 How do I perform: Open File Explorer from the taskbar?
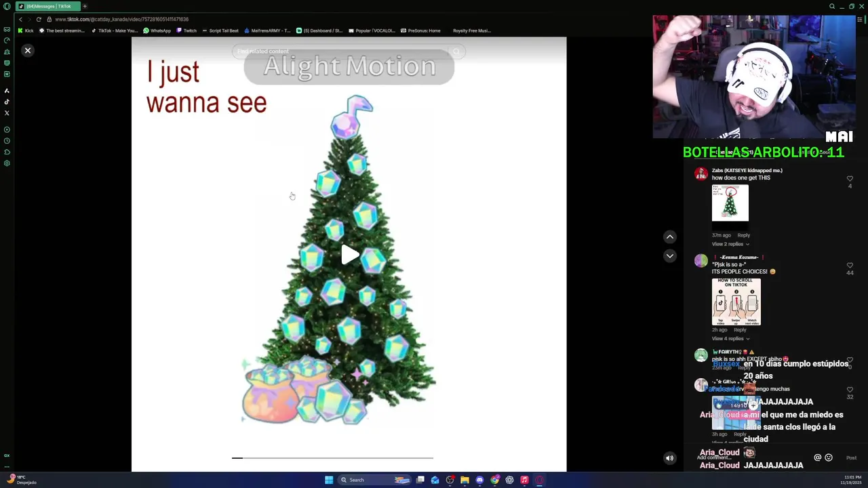[x=465, y=480]
